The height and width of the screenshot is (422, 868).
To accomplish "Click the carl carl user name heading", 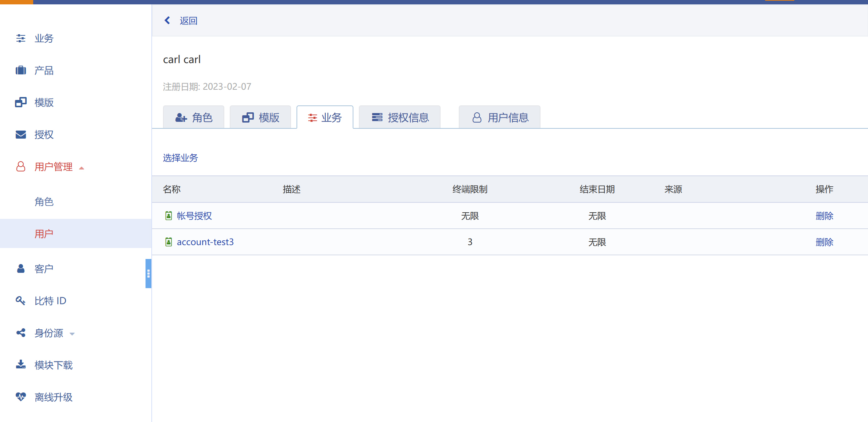I will tap(182, 59).
